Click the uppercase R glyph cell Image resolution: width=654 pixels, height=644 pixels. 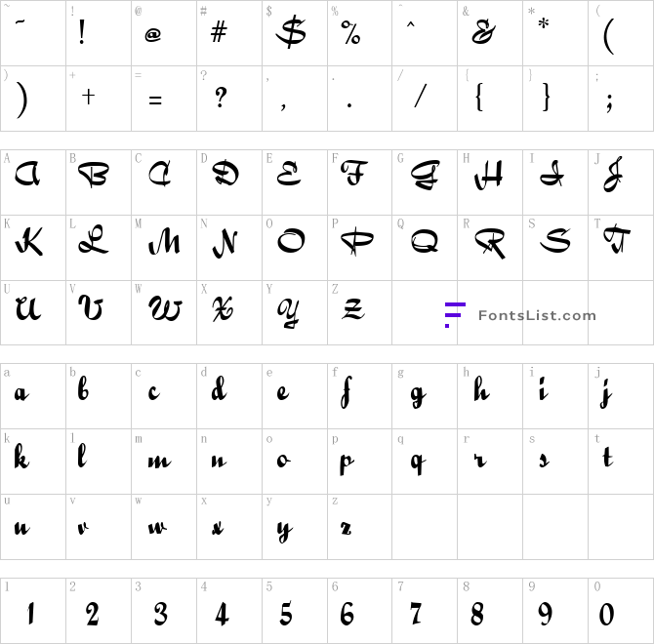coord(490,248)
